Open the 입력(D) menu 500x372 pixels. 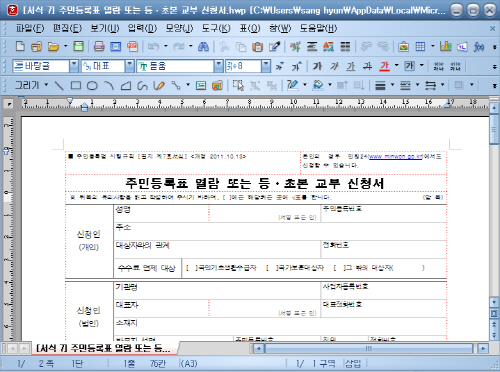pos(142,28)
